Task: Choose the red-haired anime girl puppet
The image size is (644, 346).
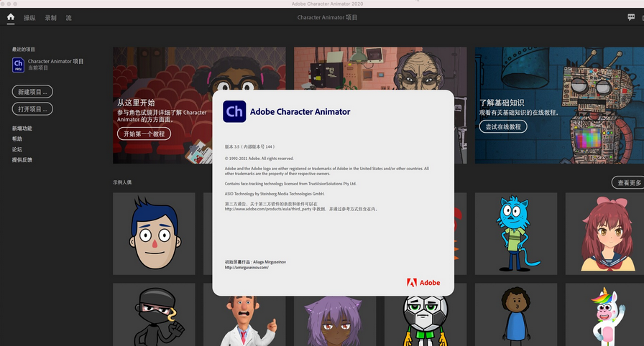Action: point(606,233)
